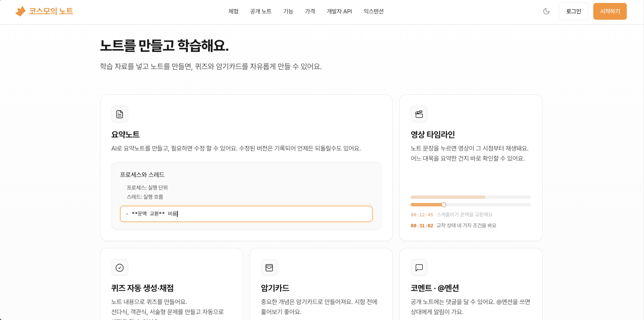Toggle dark mode with moon icon
Image resolution: width=644 pixels, height=320 pixels.
coord(546,11)
